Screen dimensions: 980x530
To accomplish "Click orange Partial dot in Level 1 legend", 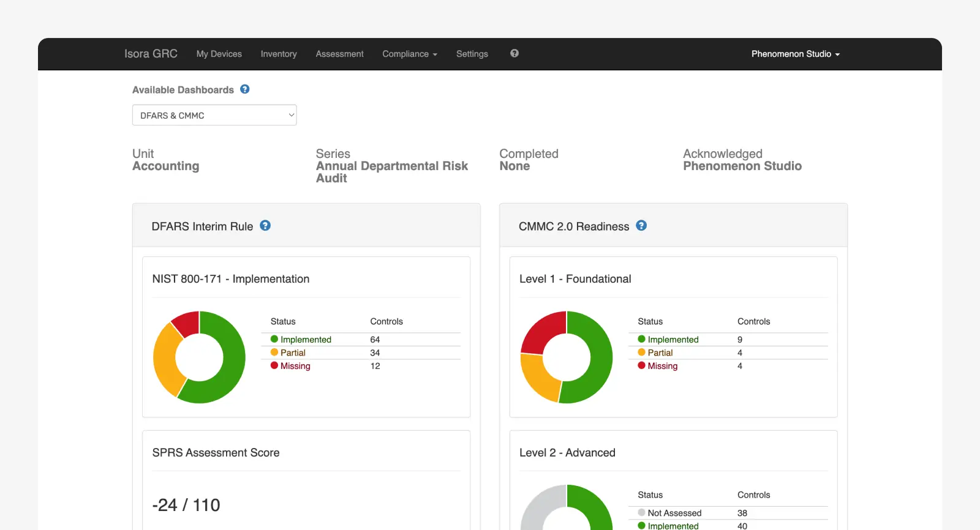I will point(641,353).
